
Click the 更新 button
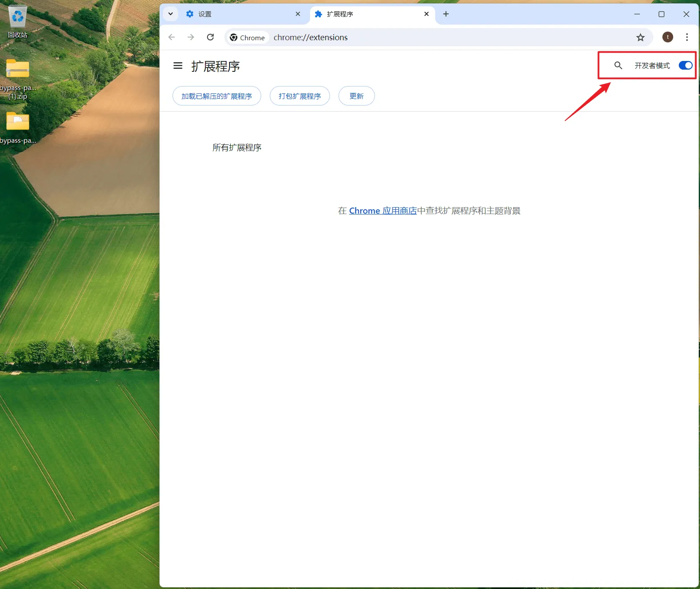[x=356, y=96]
